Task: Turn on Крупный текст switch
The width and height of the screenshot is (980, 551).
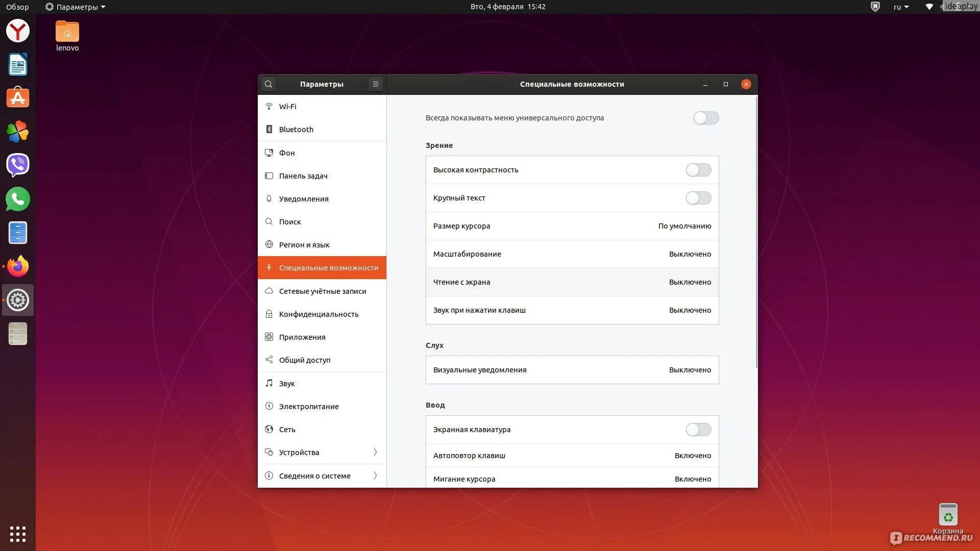Action: click(698, 198)
